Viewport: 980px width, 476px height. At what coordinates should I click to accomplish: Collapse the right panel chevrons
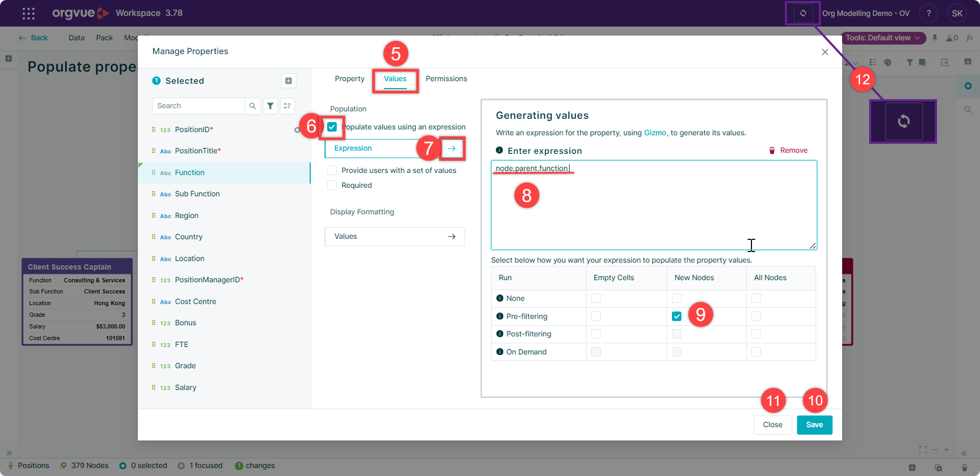(x=964, y=453)
